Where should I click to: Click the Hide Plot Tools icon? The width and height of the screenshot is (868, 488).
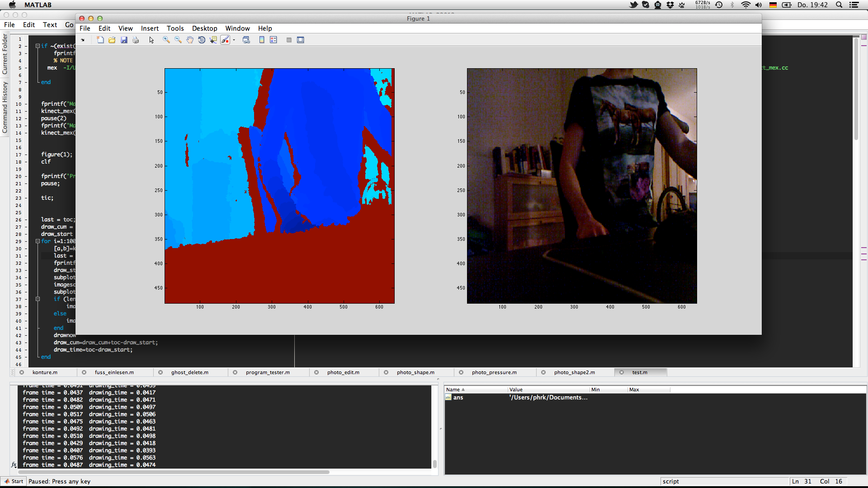[x=289, y=40]
